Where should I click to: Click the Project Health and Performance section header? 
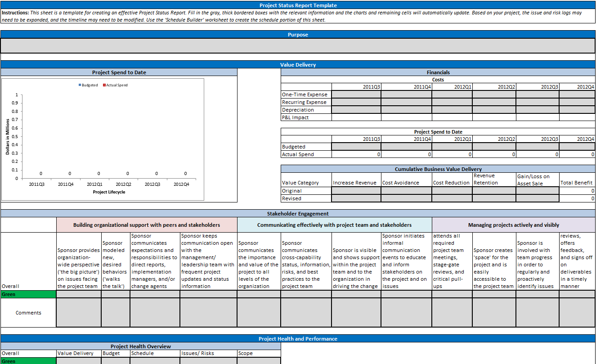click(298, 339)
